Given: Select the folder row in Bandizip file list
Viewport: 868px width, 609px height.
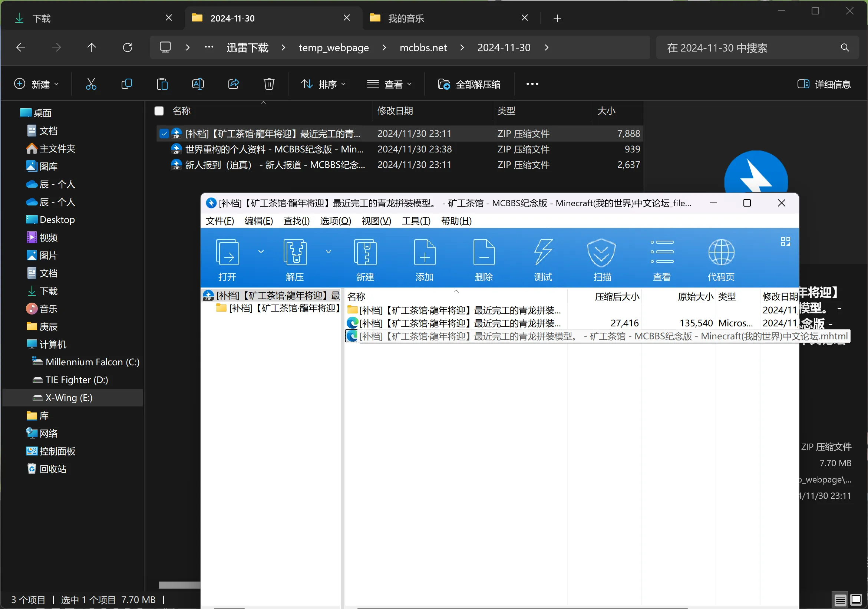Looking at the screenshot, I should [571, 310].
